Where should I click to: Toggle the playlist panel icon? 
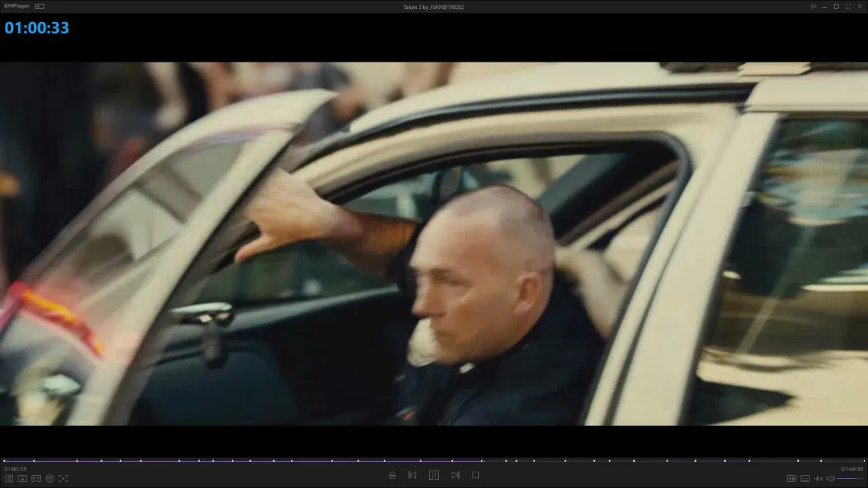pyautogui.click(x=9, y=479)
